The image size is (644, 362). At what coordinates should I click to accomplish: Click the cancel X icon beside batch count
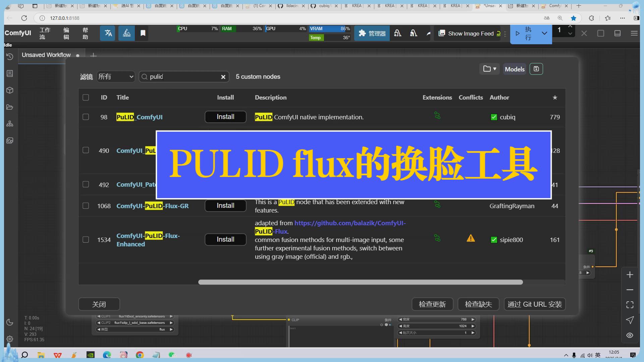(x=584, y=33)
